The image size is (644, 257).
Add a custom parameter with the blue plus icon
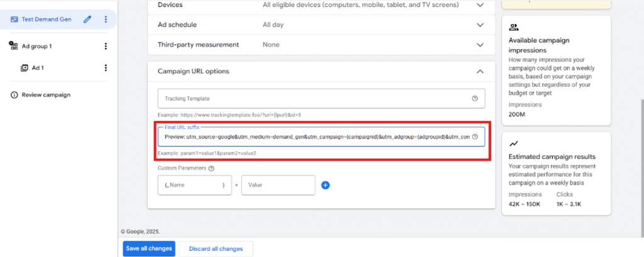[325, 185]
